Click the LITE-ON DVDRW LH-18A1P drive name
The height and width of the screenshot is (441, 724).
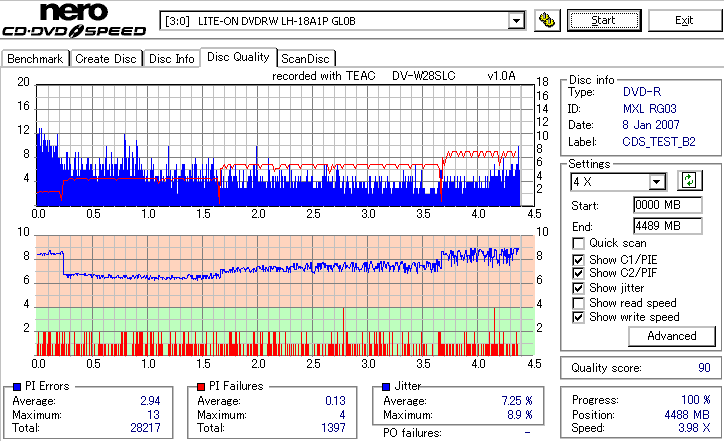point(277,21)
